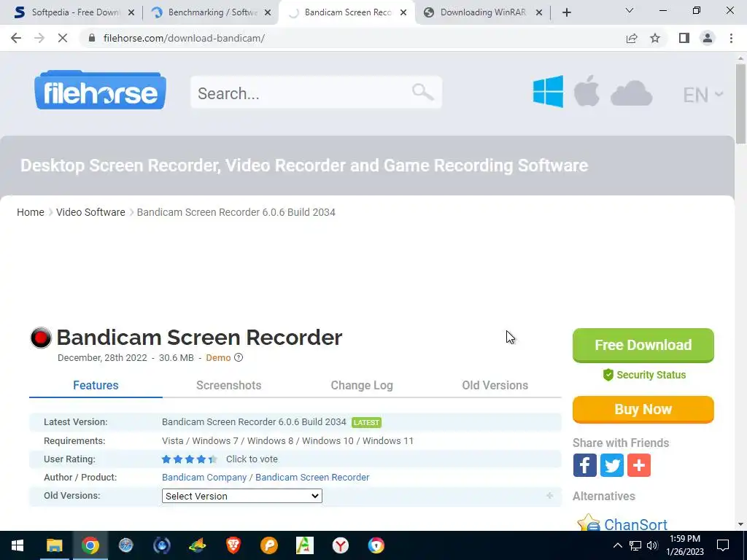This screenshot has width=747, height=560.
Task: Select the cloud web apps icon
Action: [631, 93]
